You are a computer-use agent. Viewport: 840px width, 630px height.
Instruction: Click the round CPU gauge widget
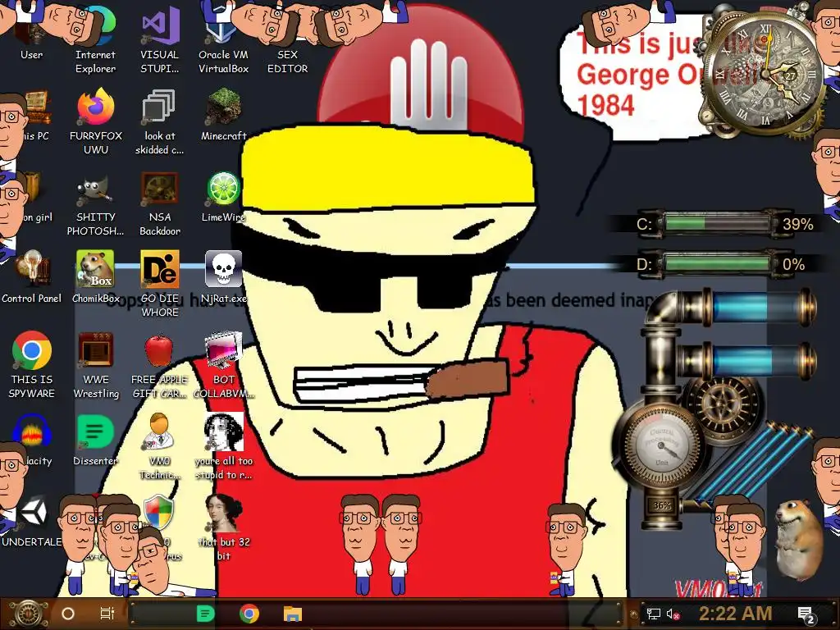pyautogui.click(x=662, y=445)
